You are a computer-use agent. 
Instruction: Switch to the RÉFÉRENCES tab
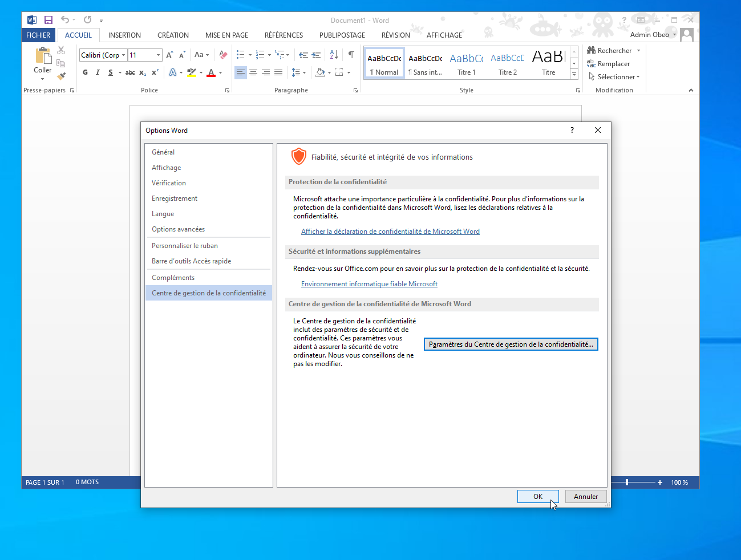(284, 35)
